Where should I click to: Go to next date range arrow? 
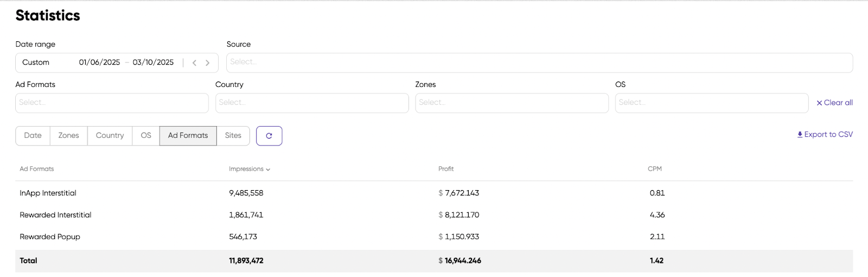tap(207, 63)
